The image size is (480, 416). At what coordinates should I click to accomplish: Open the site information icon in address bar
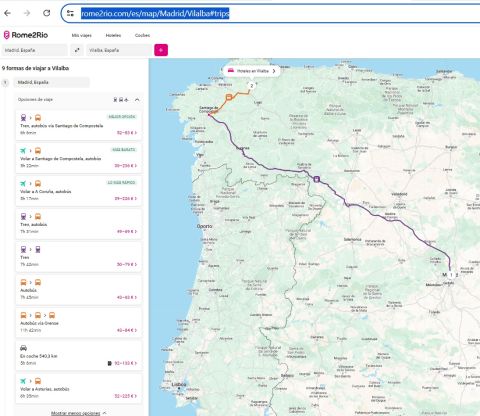70,13
